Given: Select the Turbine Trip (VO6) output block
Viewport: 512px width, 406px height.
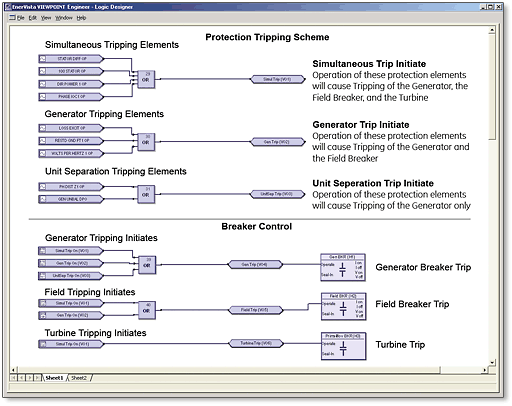Looking at the screenshot, I should tap(256, 343).
